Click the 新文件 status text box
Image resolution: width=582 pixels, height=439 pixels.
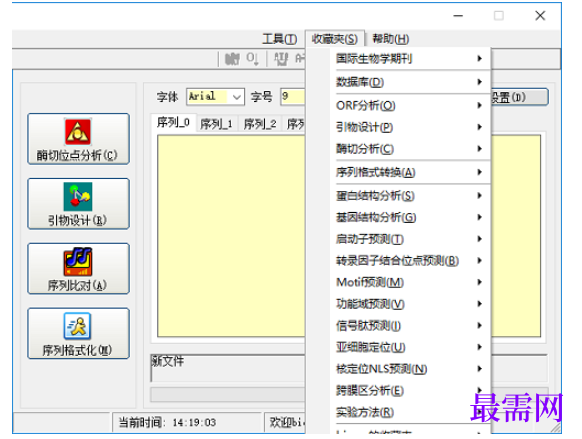[228, 368]
